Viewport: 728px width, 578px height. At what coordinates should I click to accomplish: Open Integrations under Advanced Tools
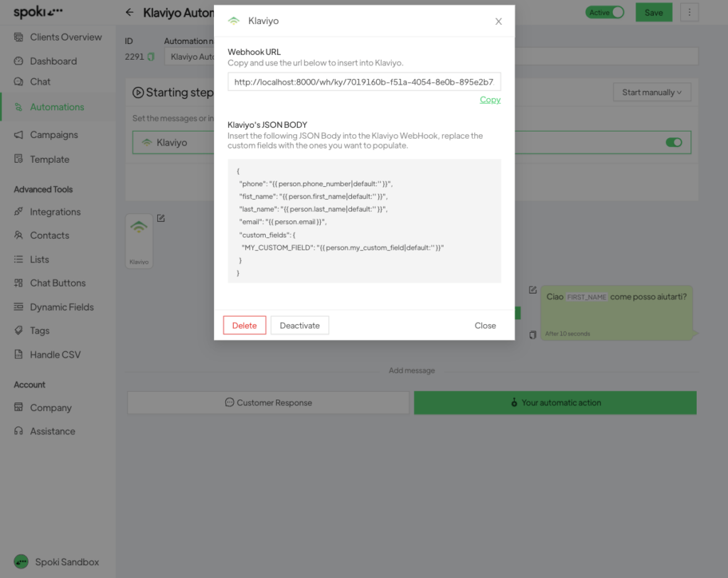coord(55,212)
